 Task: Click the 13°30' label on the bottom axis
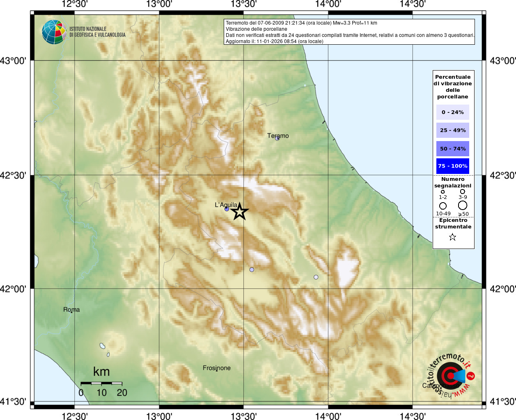(244, 416)
